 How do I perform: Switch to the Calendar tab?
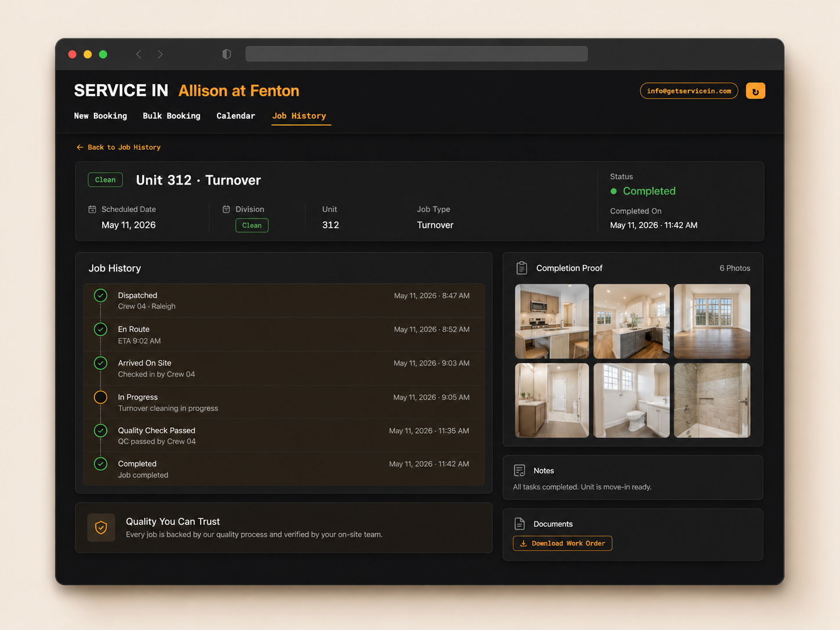(236, 116)
